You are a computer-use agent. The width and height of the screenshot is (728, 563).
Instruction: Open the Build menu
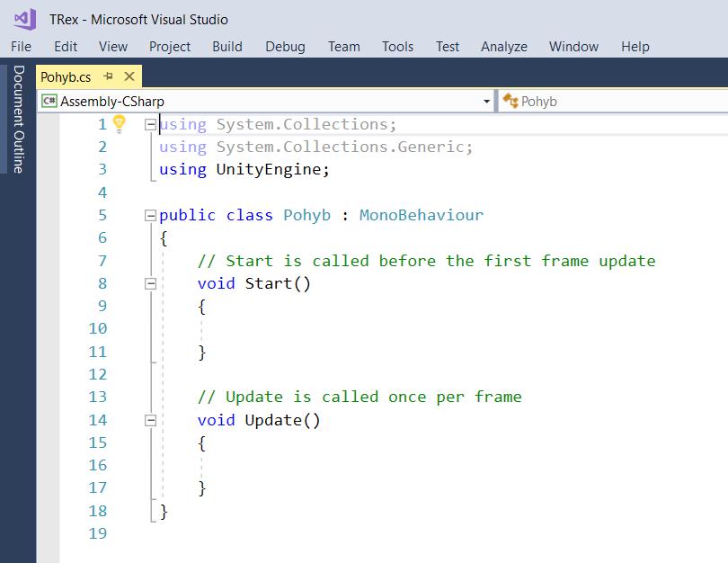click(x=227, y=47)
